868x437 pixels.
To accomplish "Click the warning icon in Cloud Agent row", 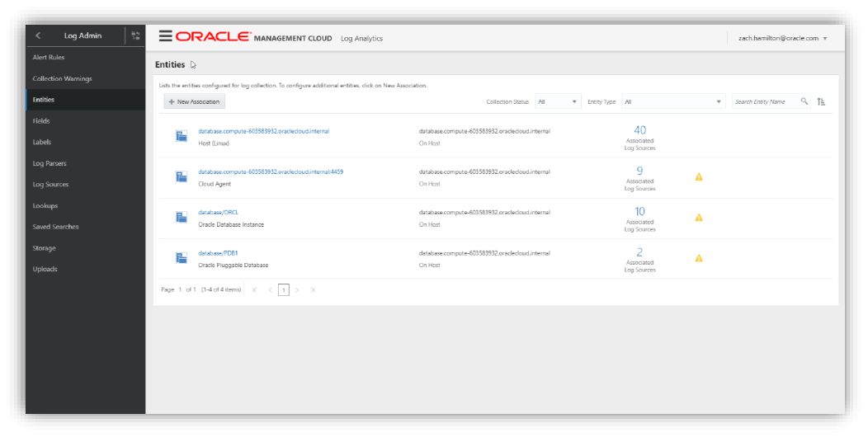I will point(699,177).
